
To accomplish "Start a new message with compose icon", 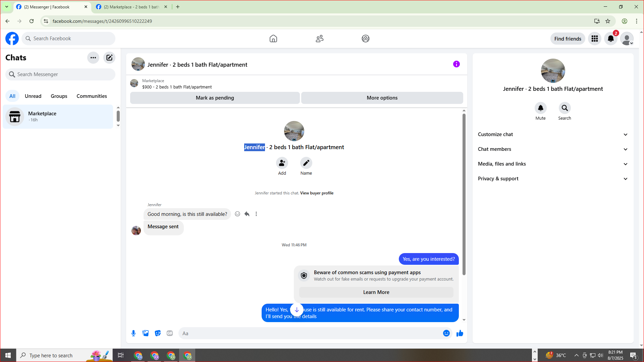I will [109, 58].
